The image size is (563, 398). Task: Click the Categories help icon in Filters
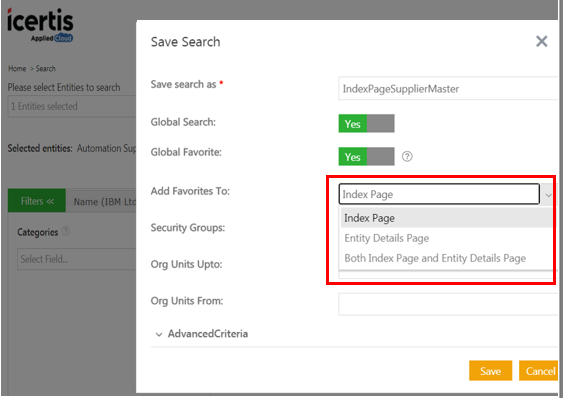(x=66, y=231)
